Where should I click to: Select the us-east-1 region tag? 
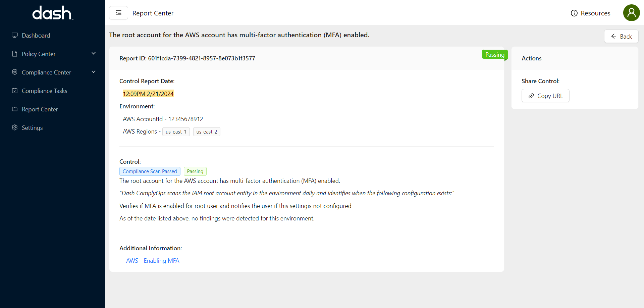[176, 132]
